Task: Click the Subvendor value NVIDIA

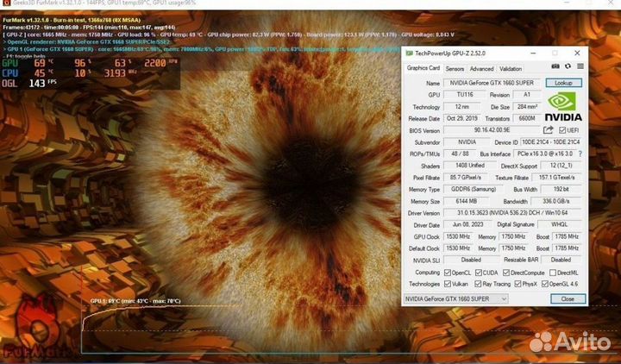Action: coord(467,141)
